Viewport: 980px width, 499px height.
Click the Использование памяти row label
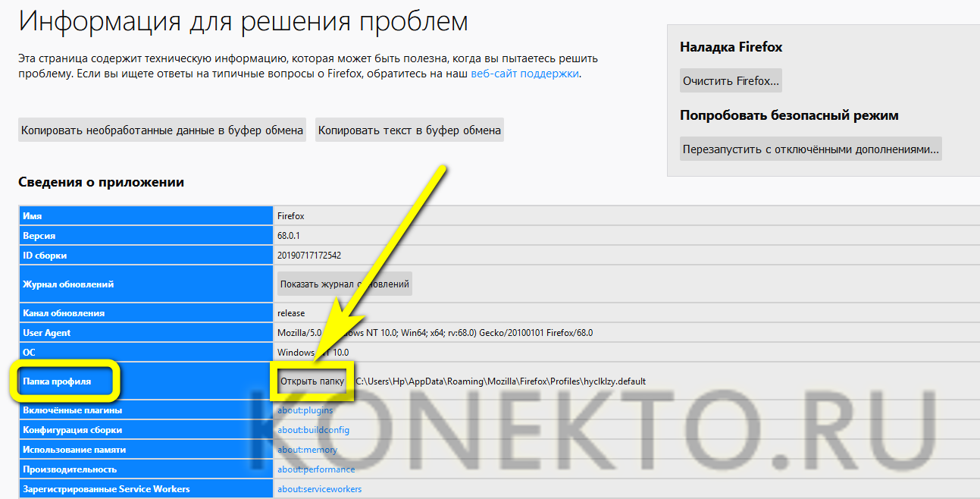[x=74, y=450]
